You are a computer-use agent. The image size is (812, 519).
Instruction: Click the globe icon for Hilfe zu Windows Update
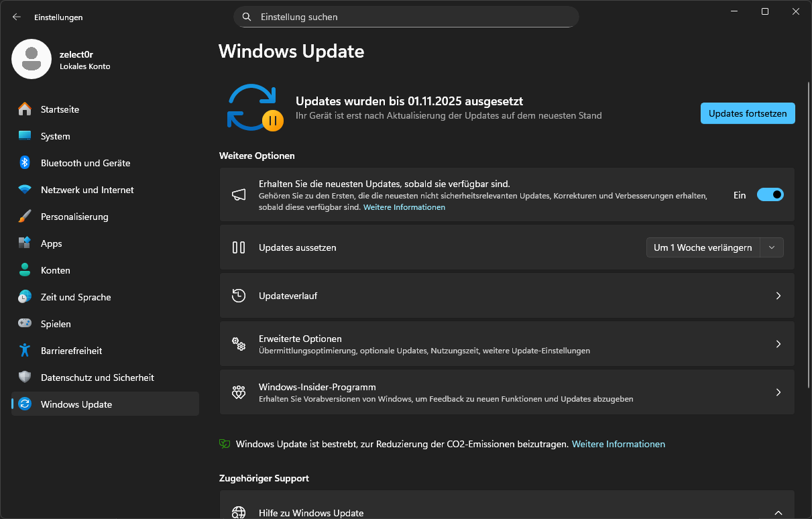point(239,513)
